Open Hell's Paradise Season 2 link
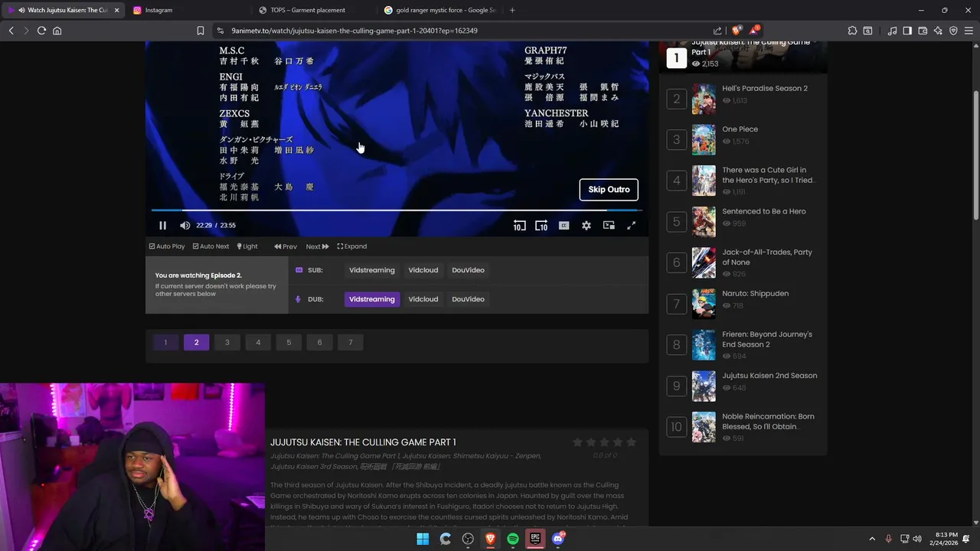The width and height of the screenshot is (980, 551). [764, 88]
